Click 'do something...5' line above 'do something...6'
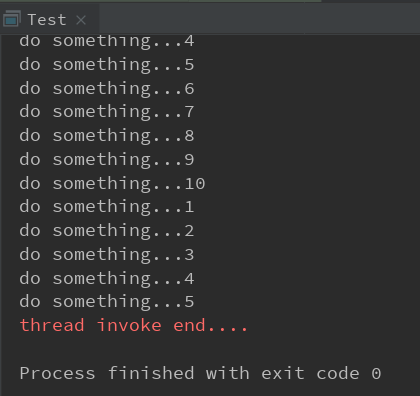 click(107, 65)
